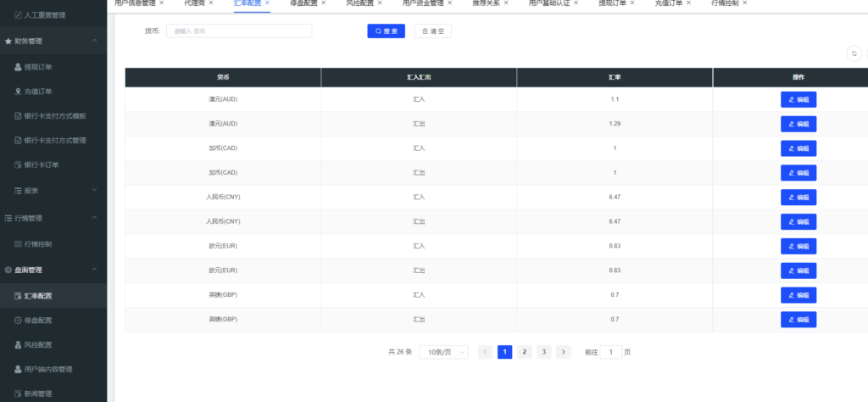Click the blue 搜索 search button
The height and width of the screenshot is (402, 868).
pos(387,31)
